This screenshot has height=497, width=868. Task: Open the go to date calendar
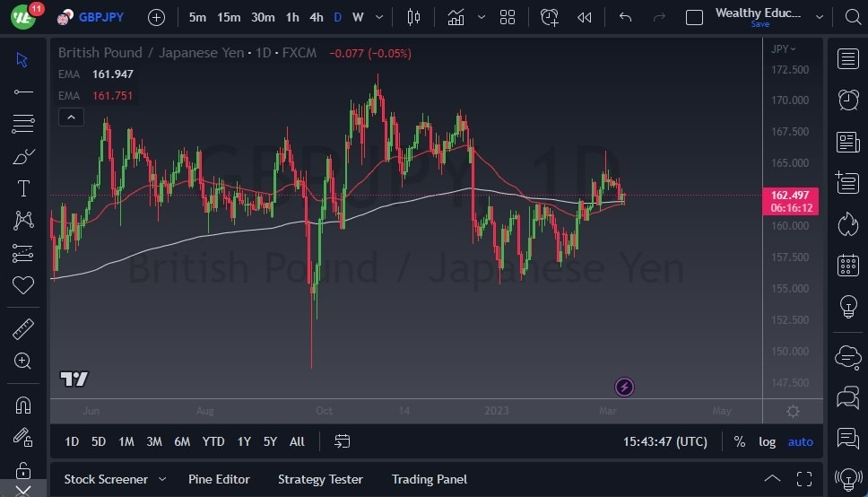[x=343, y=441]
